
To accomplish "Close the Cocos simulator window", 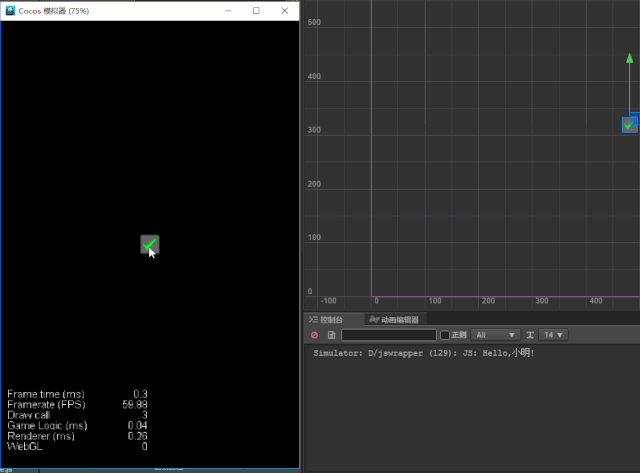I will [285, 11].
